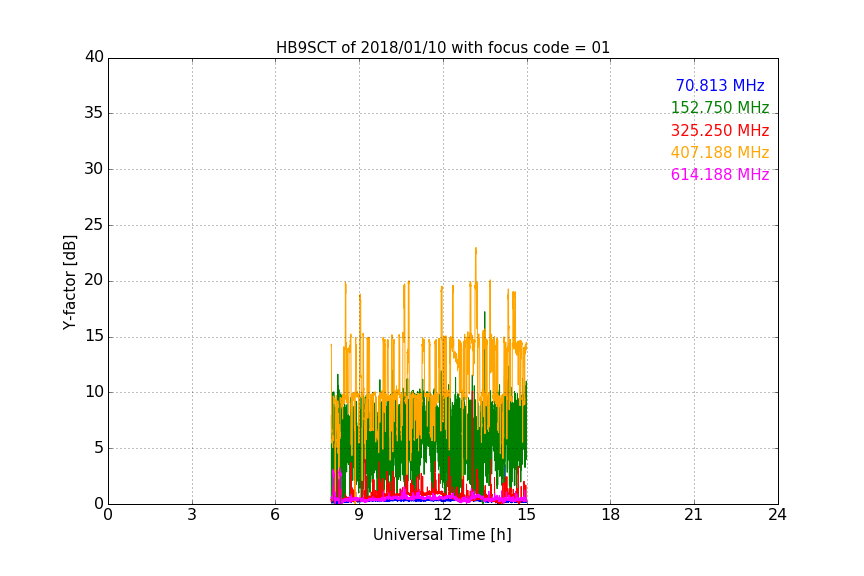The width and height of the screenshot is (864, 576).
Task: Select the 407.188 MHz legend label
Action: (x=720, y=152)
